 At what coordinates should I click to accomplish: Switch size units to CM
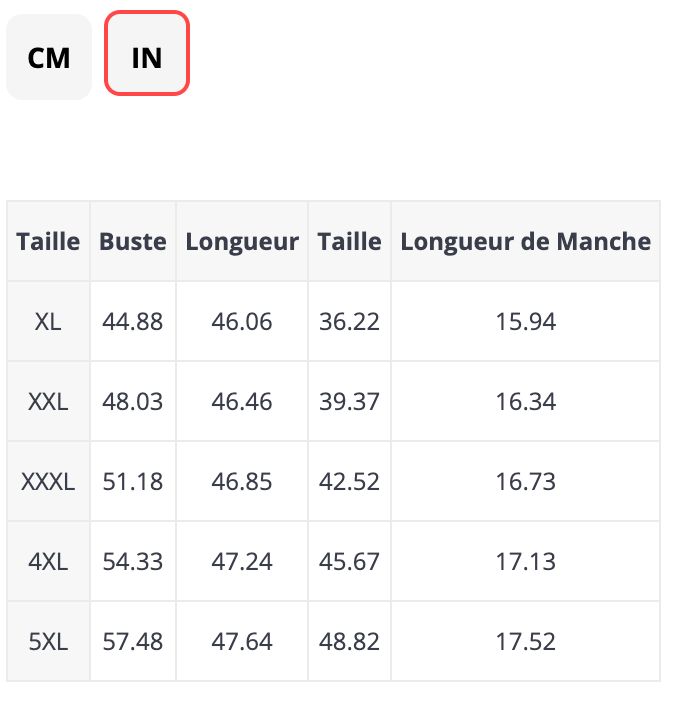49,57
